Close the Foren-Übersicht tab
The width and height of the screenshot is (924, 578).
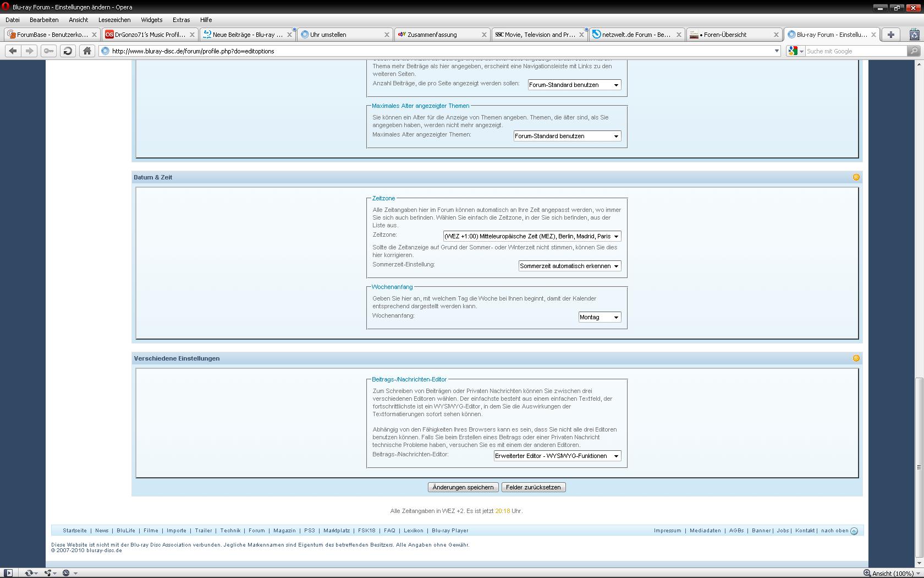776,34
